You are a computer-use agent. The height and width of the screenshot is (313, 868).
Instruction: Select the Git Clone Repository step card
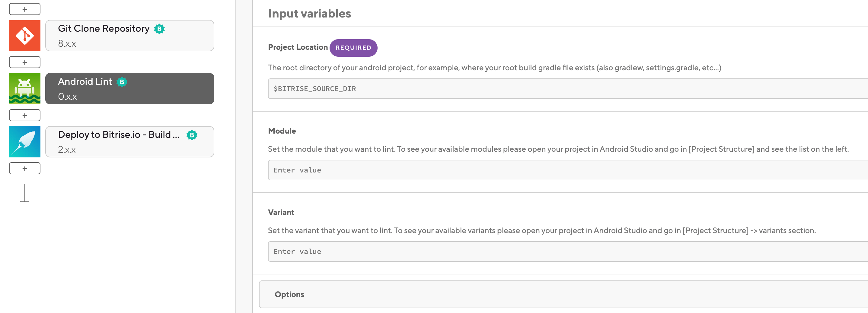(x=130, y=36)
